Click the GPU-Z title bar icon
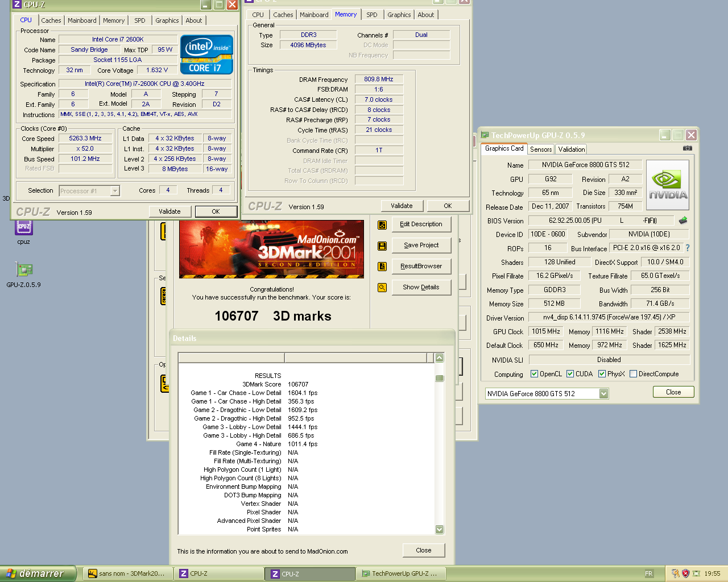The width and height of the screenshot is (728, 582). click(x=485, y=135)
